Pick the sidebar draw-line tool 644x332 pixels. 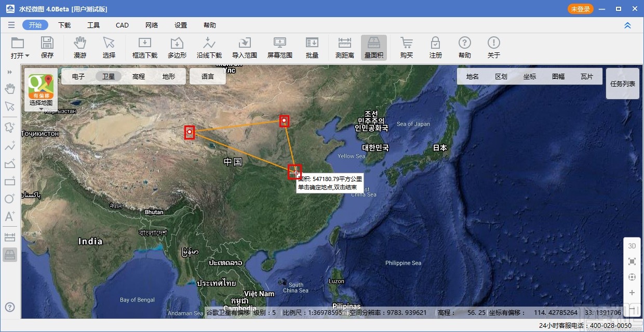coord(10,146)
